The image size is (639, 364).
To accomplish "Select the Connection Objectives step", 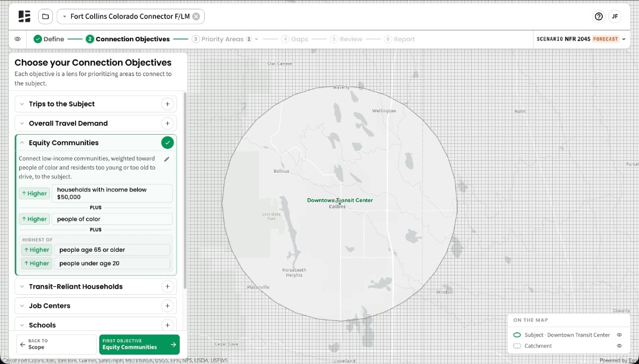I will click(x=127, y=39).
